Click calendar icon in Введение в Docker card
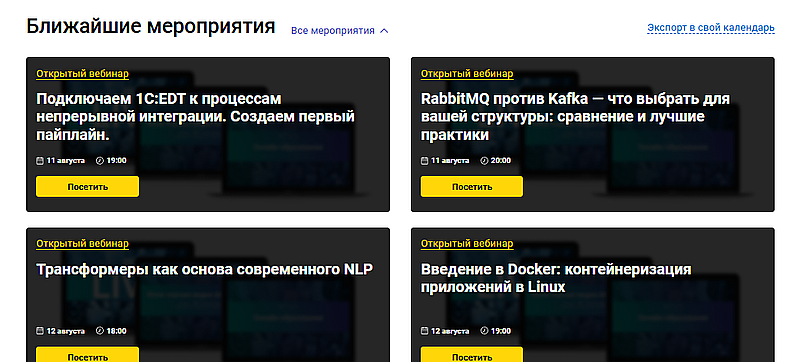This screenshot has height=362, width=800. [x=424, y=331]
